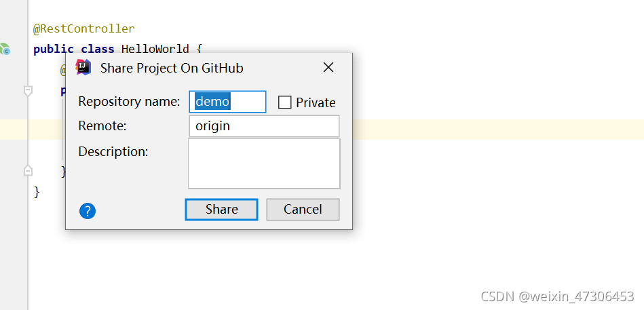Image resolution: width=644 pixels, height=310 pixels.
Task: Click the public keyword of class declaration
Action: [x=54, y=50]
